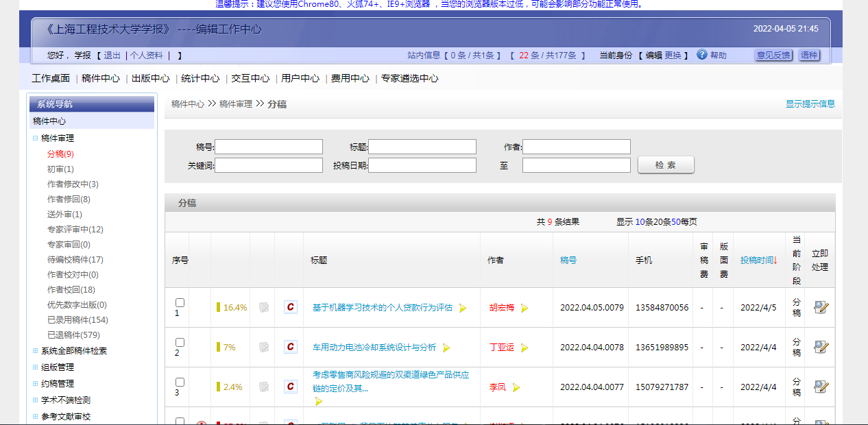Viewport: 868px width, 425px height.
Task: Click the 标题 input field
Action: 422,147
